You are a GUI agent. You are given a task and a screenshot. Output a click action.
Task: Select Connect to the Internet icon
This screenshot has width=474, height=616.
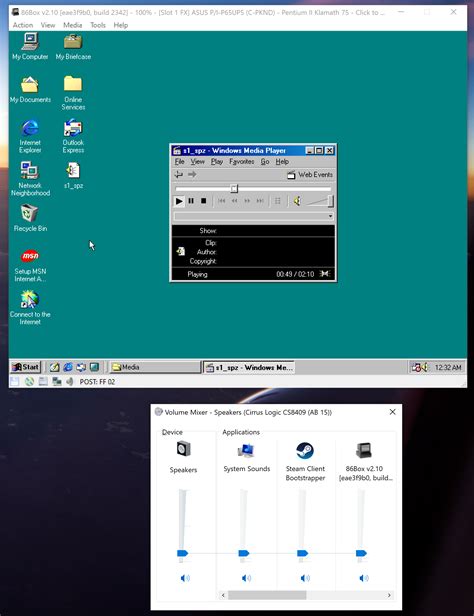(x=30, y=308)
